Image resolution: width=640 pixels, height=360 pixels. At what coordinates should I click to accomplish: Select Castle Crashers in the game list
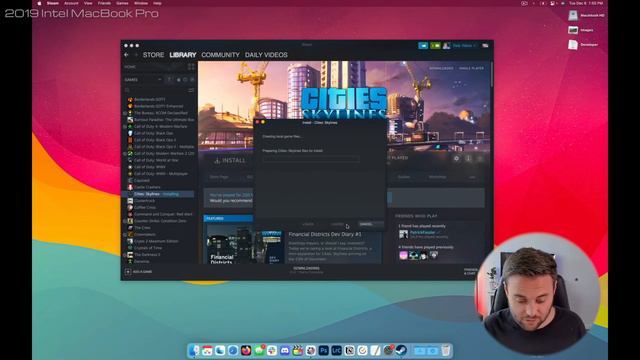click(147, 187)
